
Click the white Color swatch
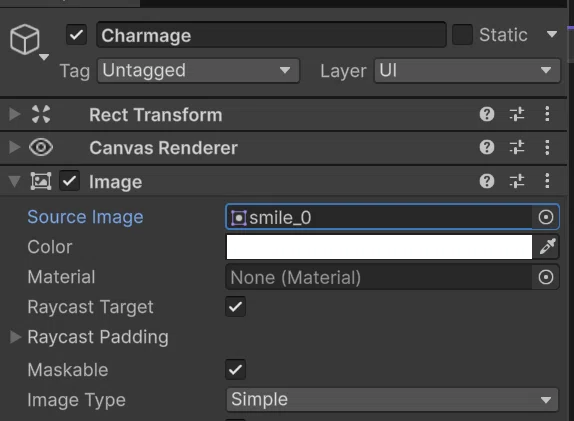coord(379,247)
